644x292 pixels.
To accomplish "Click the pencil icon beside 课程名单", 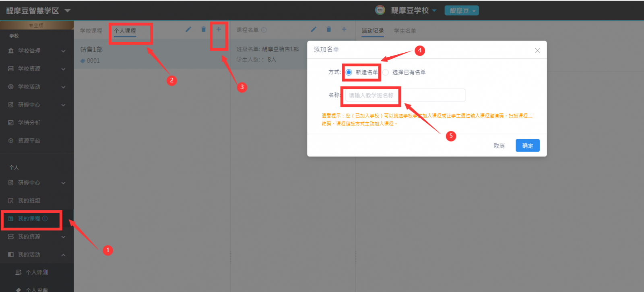I will click(314, 29).
